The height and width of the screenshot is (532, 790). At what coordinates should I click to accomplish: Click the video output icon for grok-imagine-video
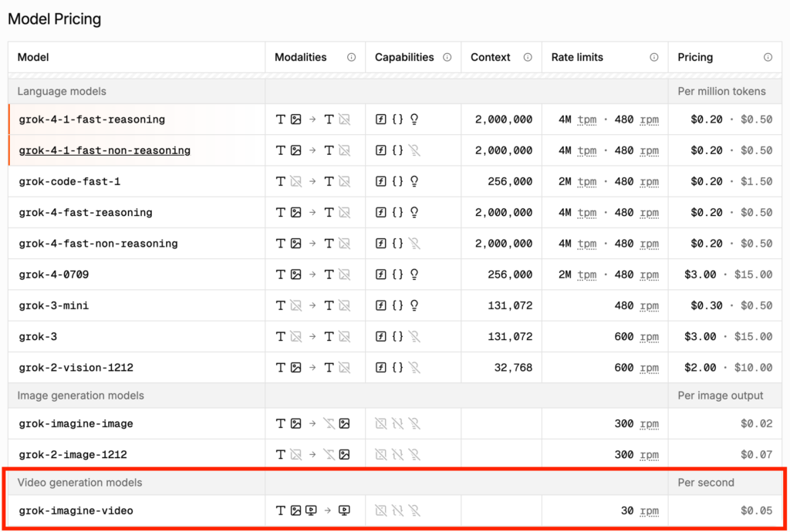[x=344, y=510]
